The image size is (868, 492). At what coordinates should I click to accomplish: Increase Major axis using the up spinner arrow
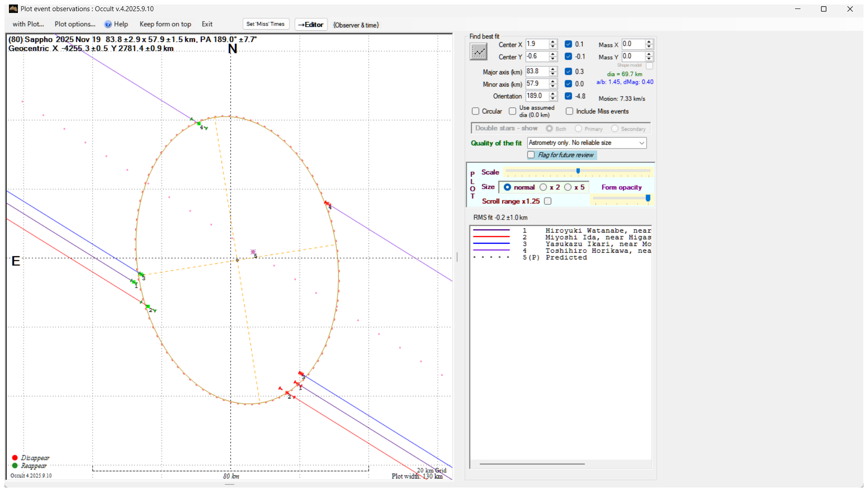[x=553, y=69]
